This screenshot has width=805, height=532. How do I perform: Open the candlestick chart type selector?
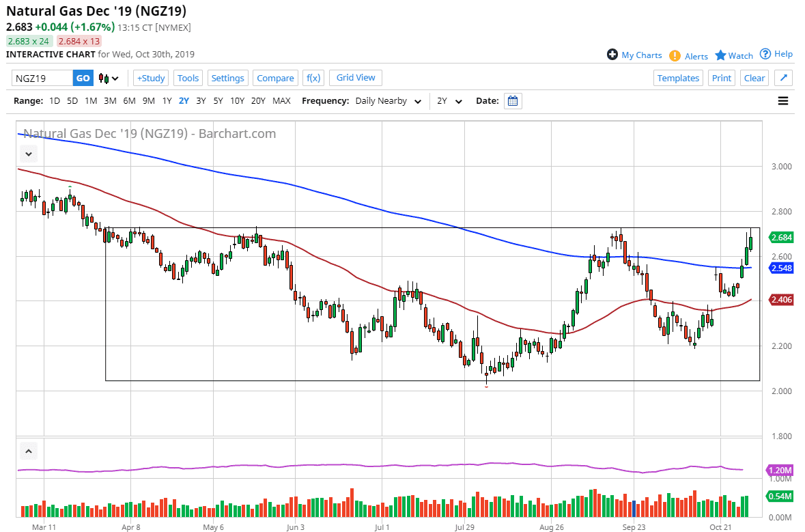tap(109, 79)
